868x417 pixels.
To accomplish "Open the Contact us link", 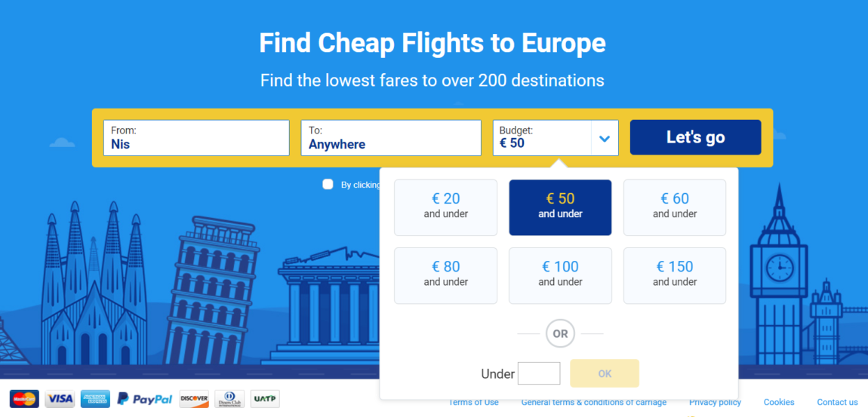I will click(x=837, y=402).
